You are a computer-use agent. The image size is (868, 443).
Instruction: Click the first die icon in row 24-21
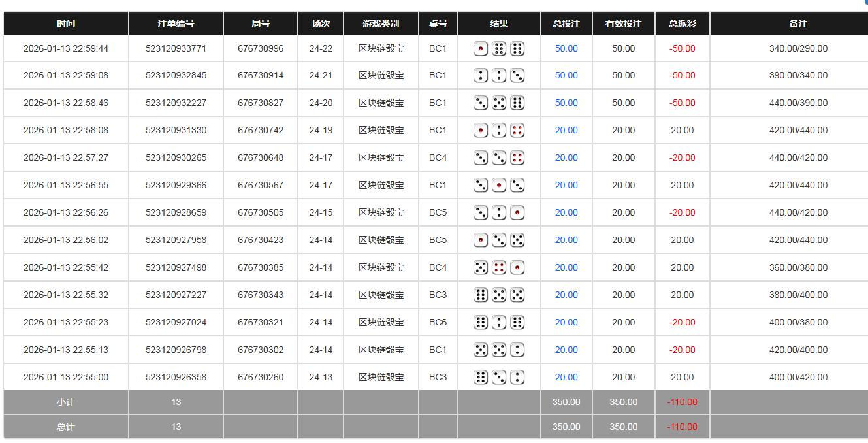pyautogui.click(x=480, y=75)
